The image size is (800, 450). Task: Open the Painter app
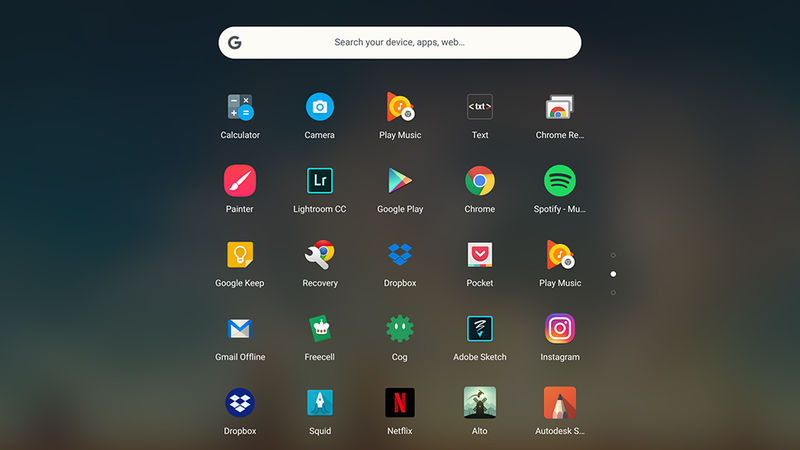[x=240, y=181]
